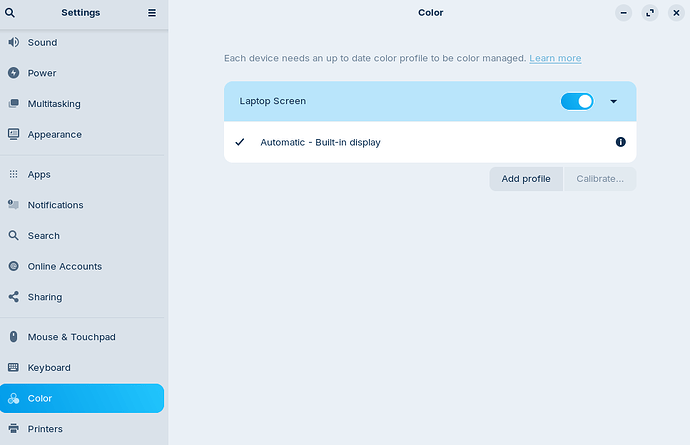This screenshot has width=690, height=445.
Task: Open Online Accounts settings
Action: (x=64, y=266)
